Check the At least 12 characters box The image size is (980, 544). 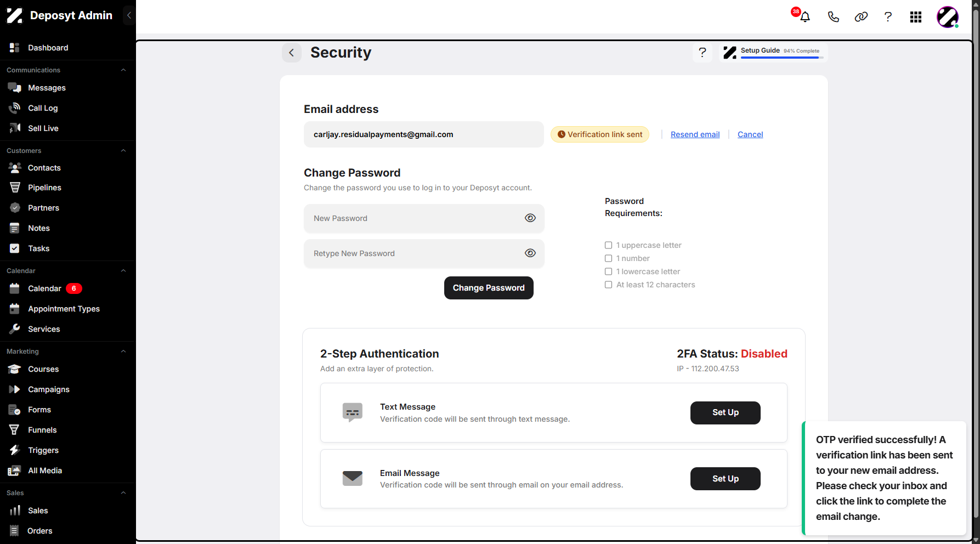click(x=608, y=285)
